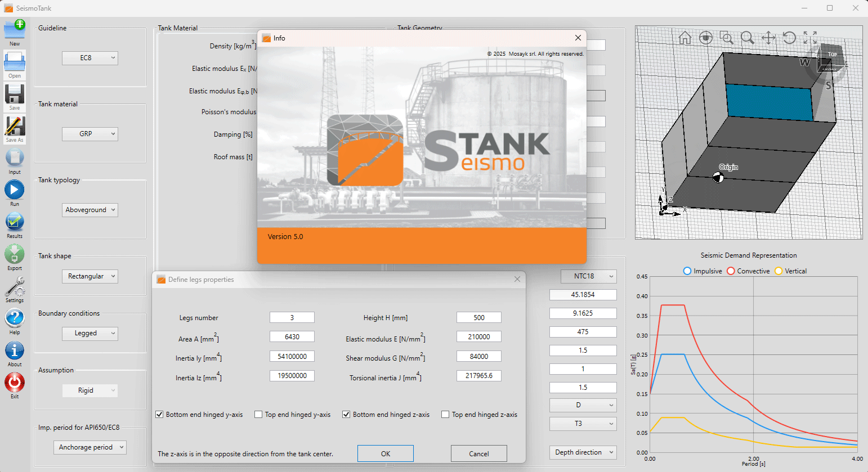Close the Info dialog
This screenshot has height=472, width=868.
click(x=578, y=38)
